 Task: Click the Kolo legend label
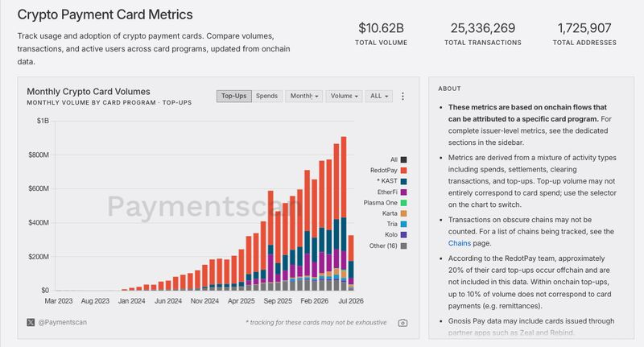pos(391,235)
